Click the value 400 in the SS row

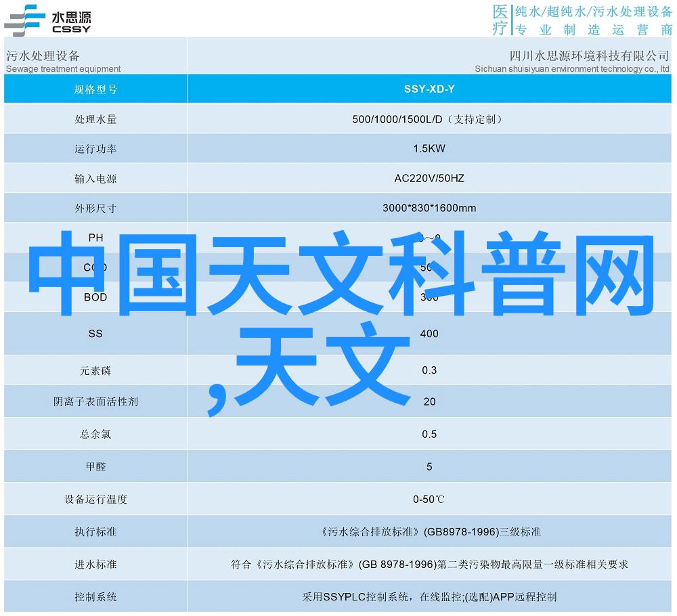coord(429,334)
